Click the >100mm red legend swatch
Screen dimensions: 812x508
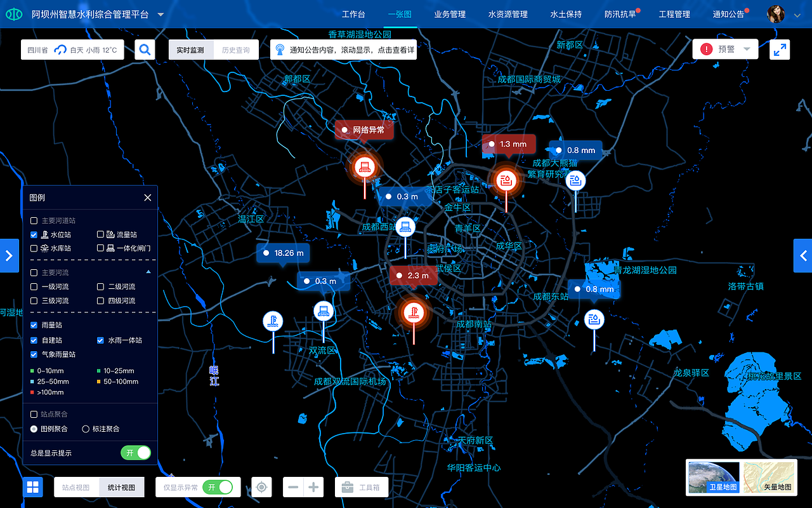[32, 392]
